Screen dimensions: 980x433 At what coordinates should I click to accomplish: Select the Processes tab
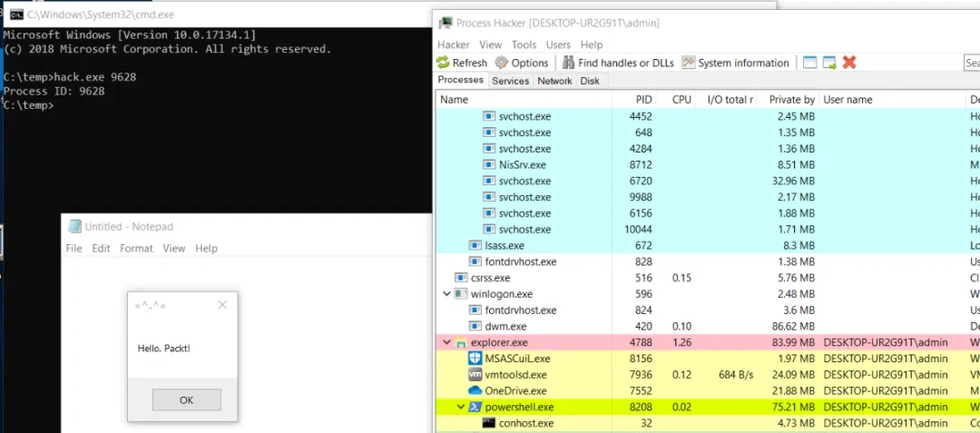pos(461,80)
